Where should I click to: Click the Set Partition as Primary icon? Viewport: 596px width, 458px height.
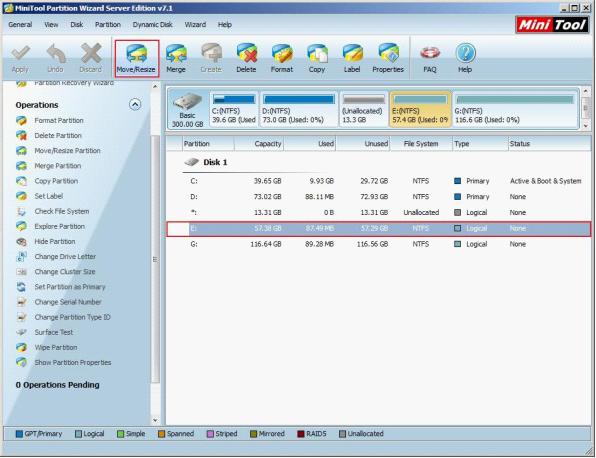click(22, 287)
